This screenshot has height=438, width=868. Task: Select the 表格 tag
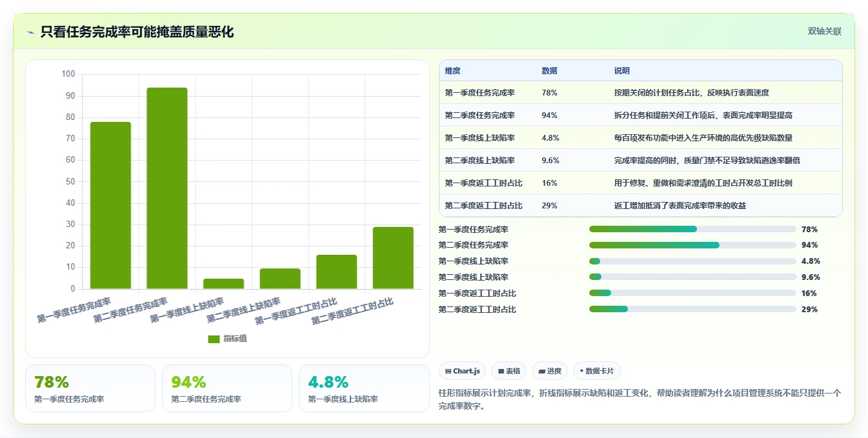click(509, 371)
